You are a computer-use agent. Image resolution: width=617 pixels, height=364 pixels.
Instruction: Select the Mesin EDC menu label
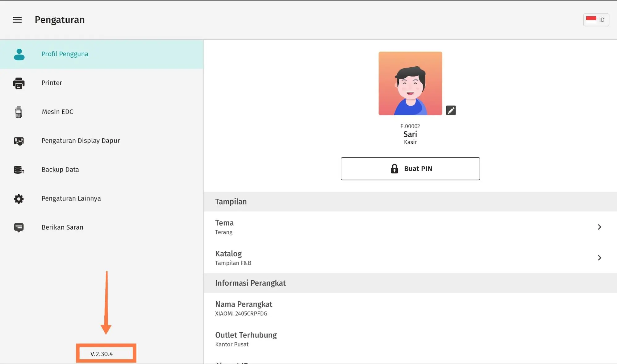pyautogui.click(x=57, y=112)
